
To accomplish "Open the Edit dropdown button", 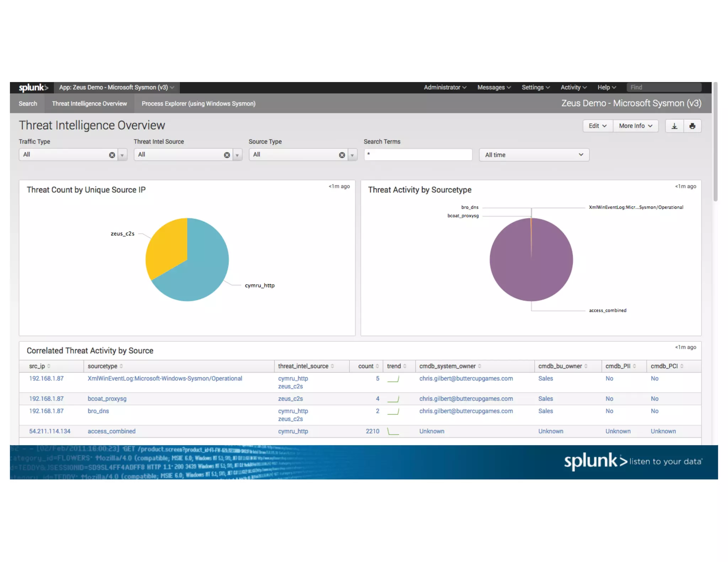I will [x=597, y=126].
